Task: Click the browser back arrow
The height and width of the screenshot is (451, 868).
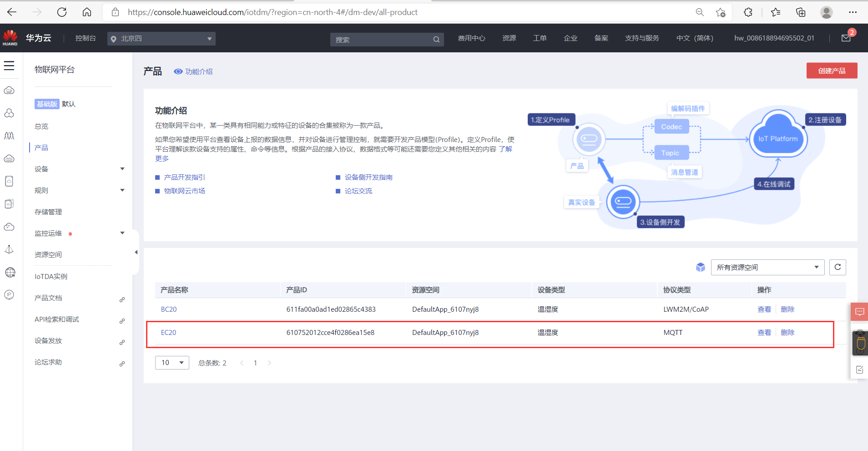Action: pos(12,12)
